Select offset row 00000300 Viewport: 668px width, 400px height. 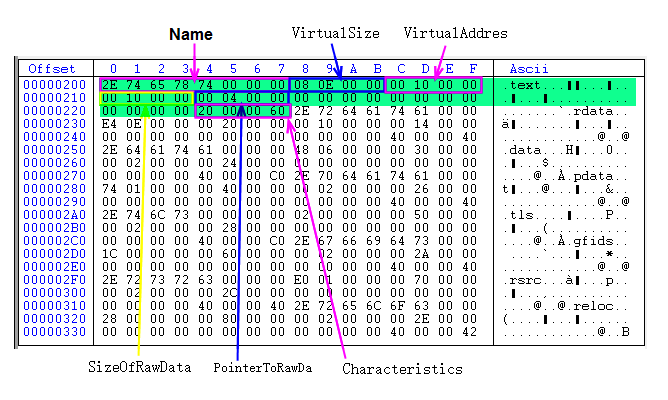click(55, 293)
